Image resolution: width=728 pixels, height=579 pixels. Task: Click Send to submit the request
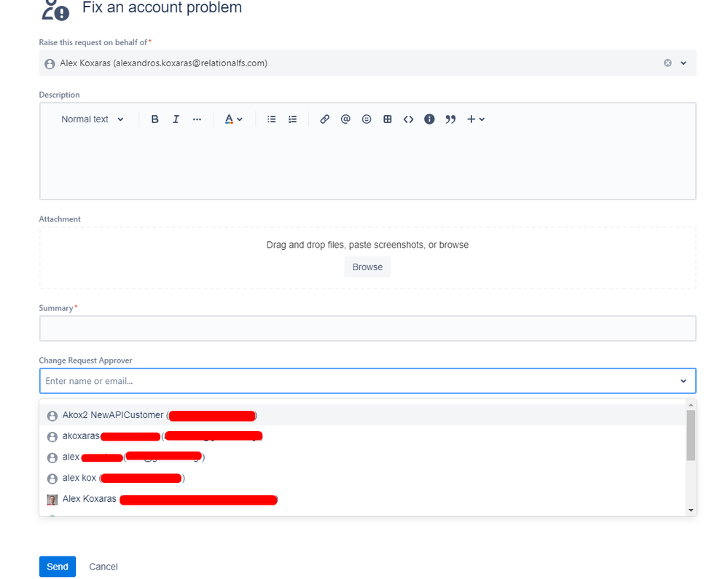57,566
